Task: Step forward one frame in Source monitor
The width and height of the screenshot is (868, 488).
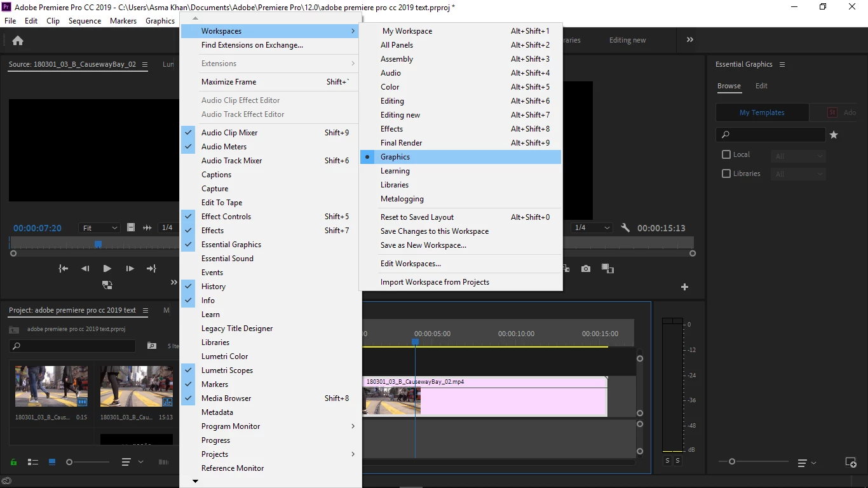Action: point(130,269)
